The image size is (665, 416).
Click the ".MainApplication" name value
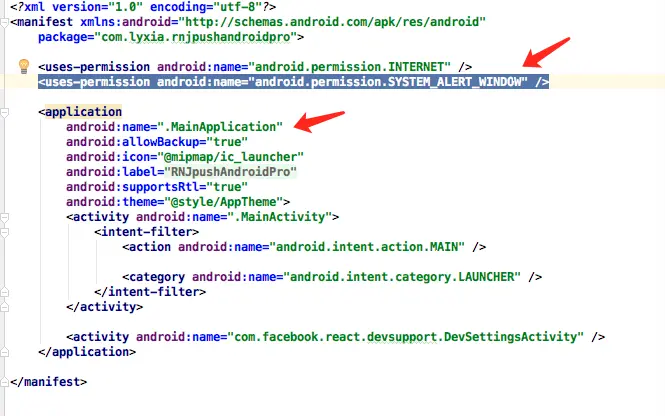[x=220, y=127]
